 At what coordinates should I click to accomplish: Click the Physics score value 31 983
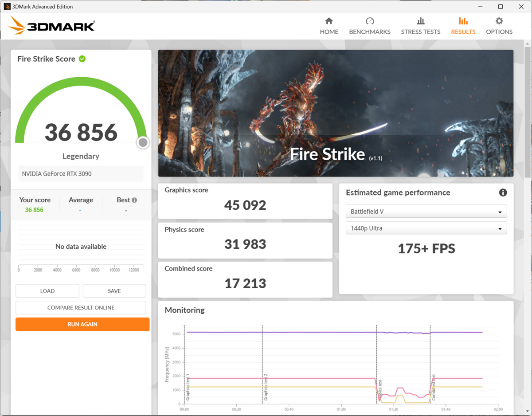click(x=245, y=244)
